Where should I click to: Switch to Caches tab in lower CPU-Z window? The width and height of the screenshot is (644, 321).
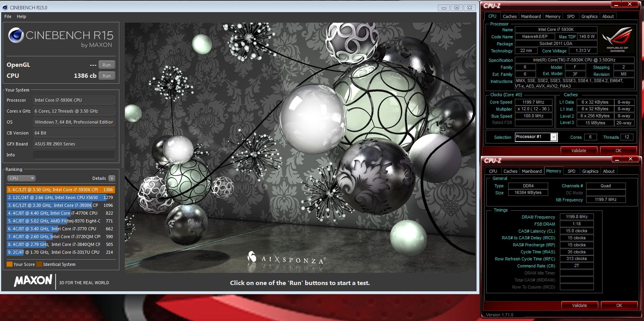click(510, 171)
